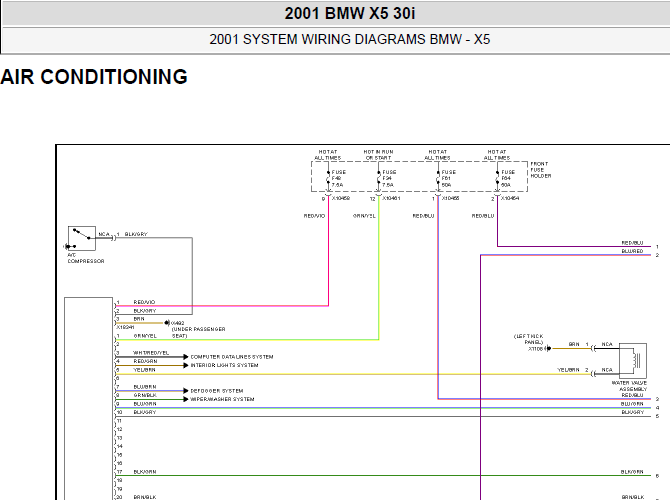Click arrowhead pointing to DEFOGGER SYSTEM
Image resolution: width=670 pixels, height=500 pixels.
pos(186,391)
